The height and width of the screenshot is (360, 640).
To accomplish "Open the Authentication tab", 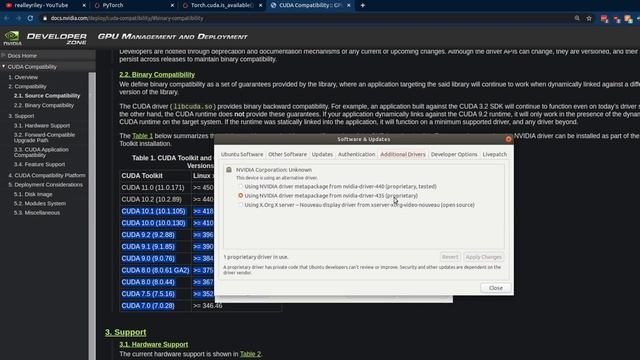I will pos(356,154).
